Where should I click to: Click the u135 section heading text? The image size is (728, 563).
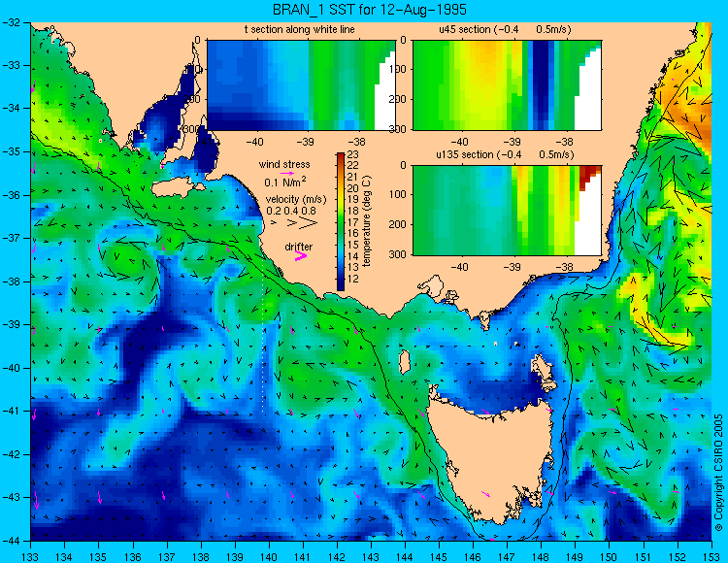tap(505, 154)
